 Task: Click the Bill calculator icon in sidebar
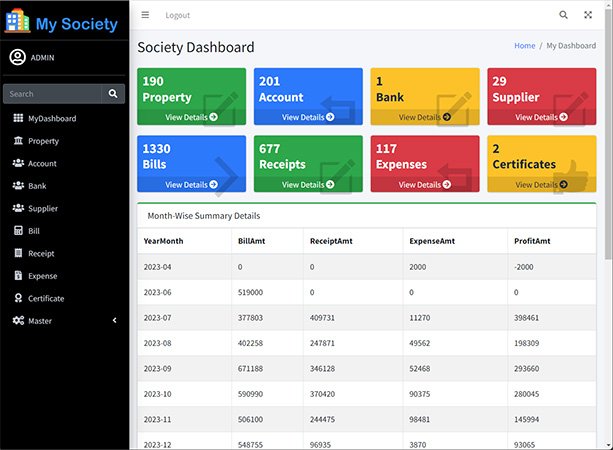click(18, 231)
